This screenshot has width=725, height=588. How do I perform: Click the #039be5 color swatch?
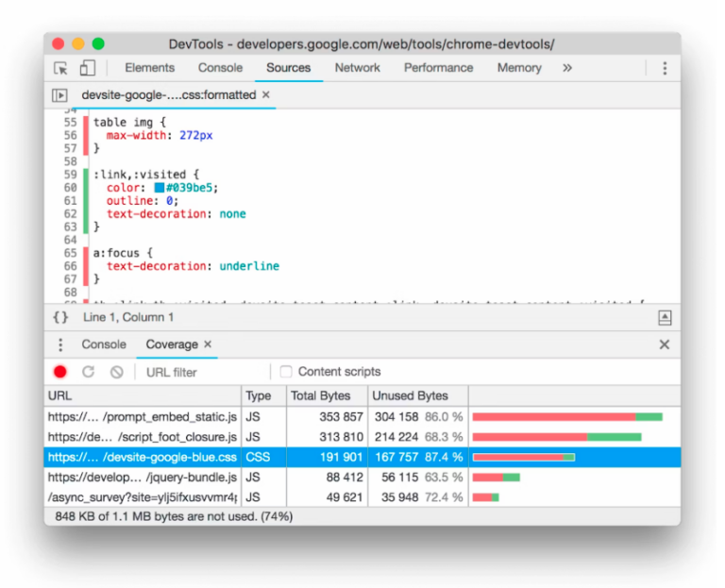click(x=159, y=188)
